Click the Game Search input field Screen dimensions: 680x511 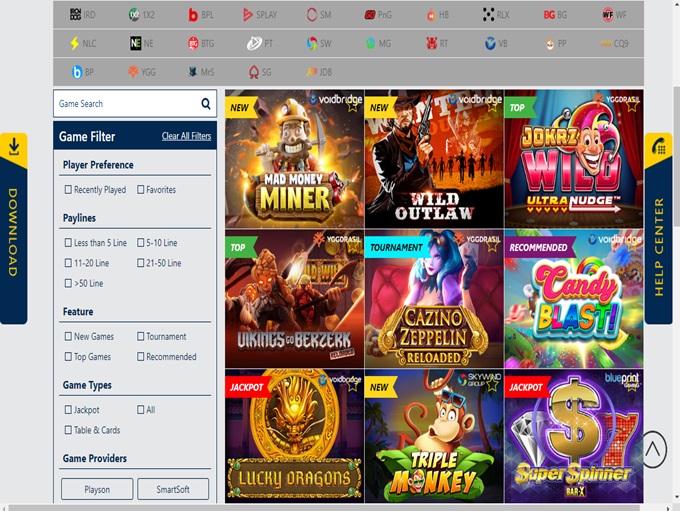(x=125, y=104)
